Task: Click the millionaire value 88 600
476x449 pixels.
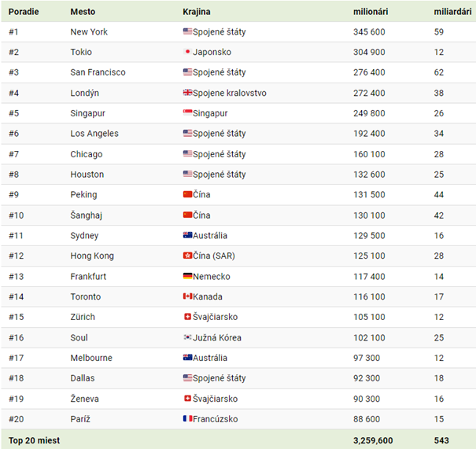Action: 367,419
